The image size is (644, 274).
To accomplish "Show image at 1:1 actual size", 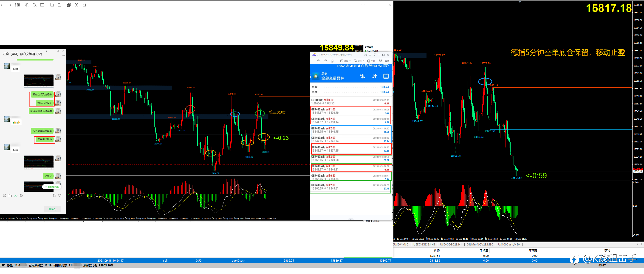I will coord(42,5).
